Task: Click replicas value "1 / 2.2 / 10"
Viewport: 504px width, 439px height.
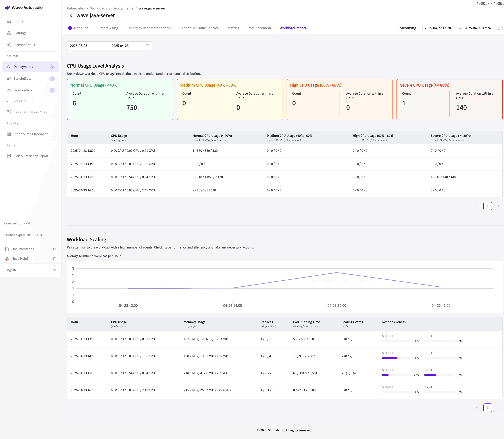Action: 268,373
